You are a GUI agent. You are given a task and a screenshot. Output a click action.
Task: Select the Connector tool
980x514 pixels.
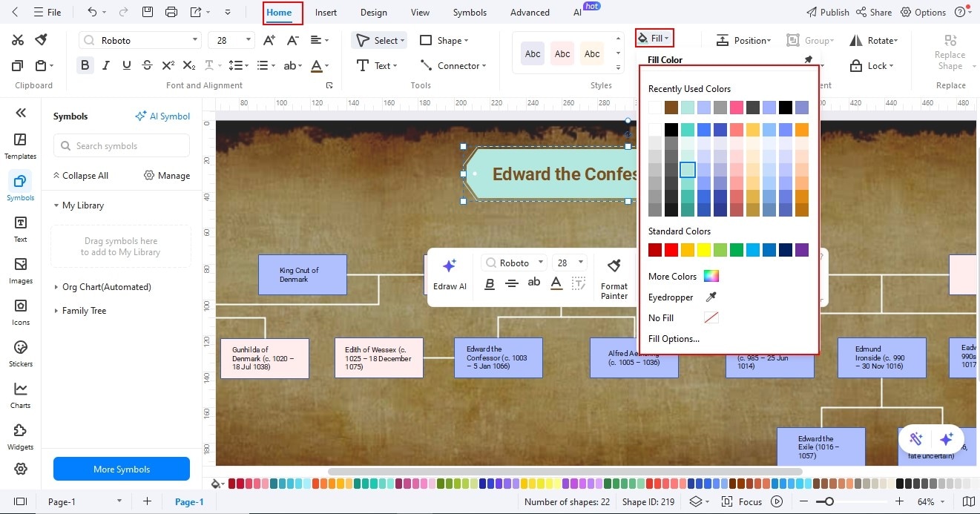[453, 65]
